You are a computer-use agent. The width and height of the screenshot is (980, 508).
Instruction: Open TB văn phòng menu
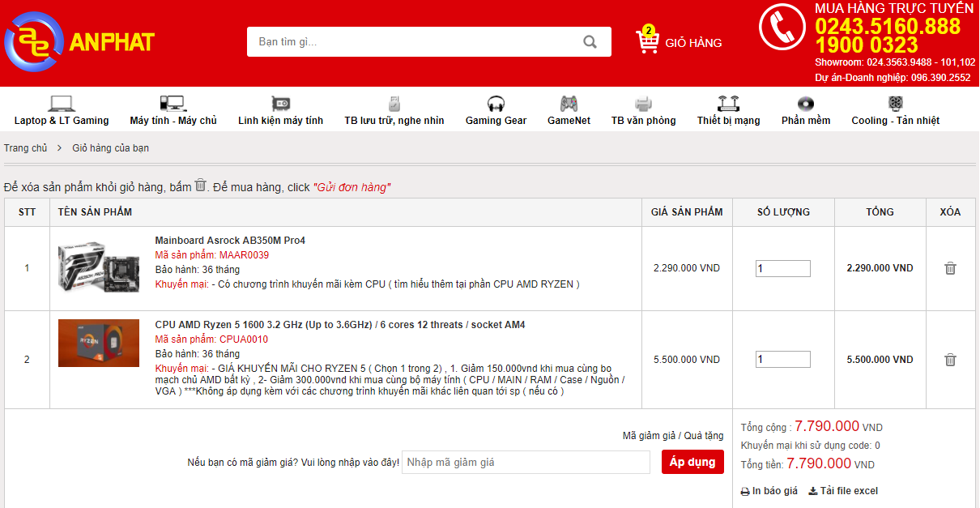point(643,121)
